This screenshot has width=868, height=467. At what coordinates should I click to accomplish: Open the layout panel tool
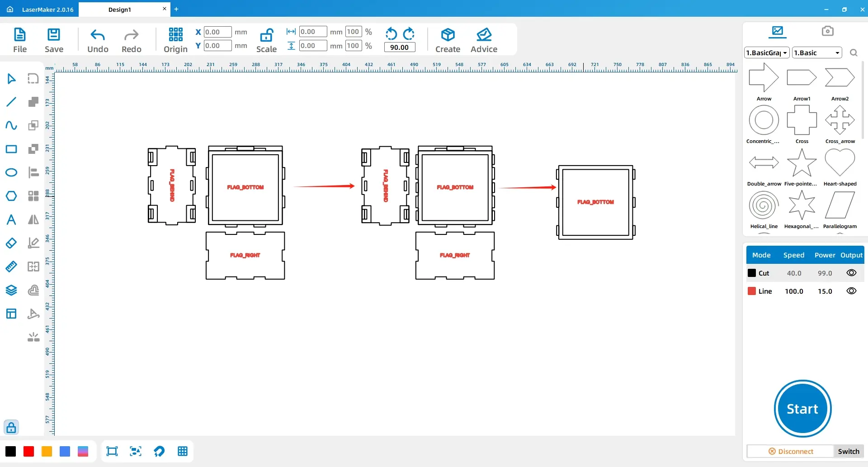[x=11, y=314]
